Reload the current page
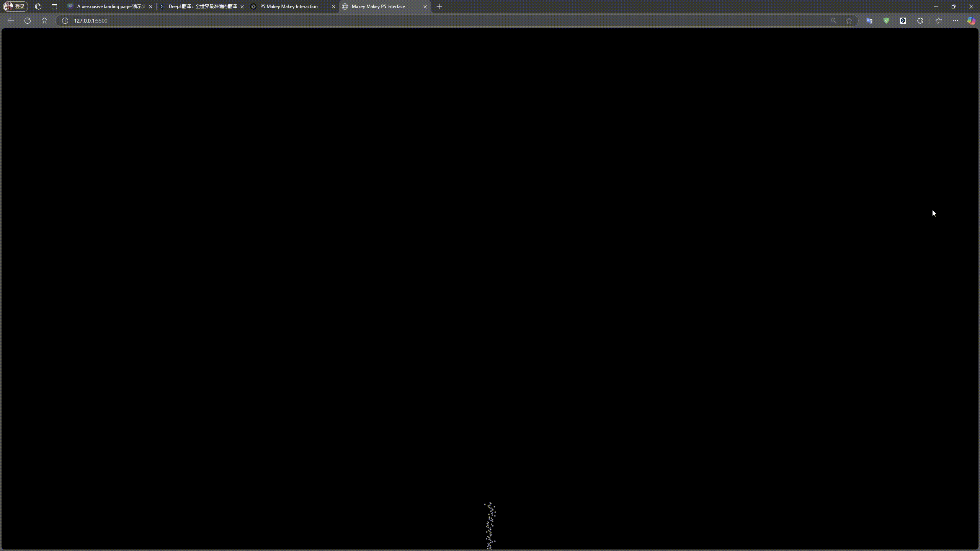Viewport: 980px width, 551px height. pyautogui.click(x=28, y=21)
